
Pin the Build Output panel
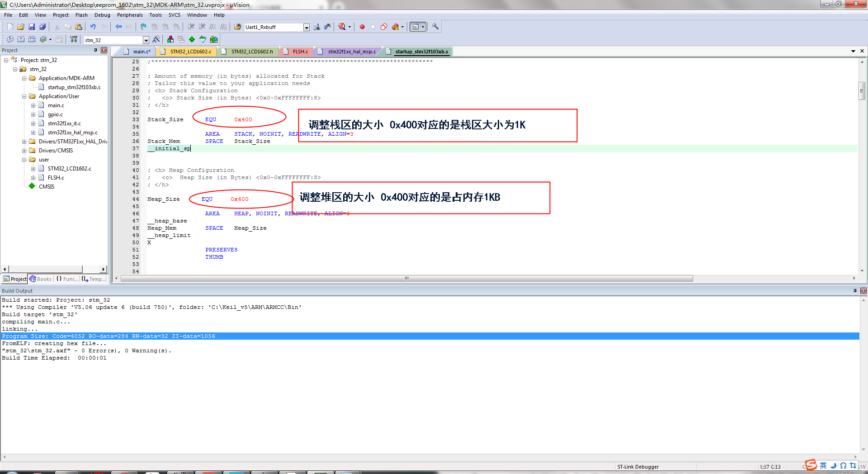pyautogui.click(x=855, y=291)
